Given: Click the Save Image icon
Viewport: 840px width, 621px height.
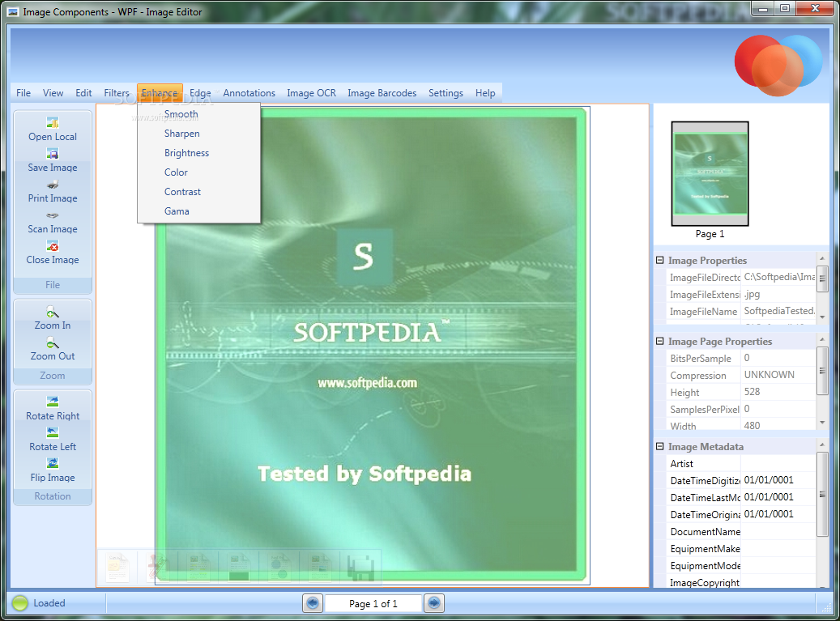Looking at the screenshot, I should (x=53, y=154).
